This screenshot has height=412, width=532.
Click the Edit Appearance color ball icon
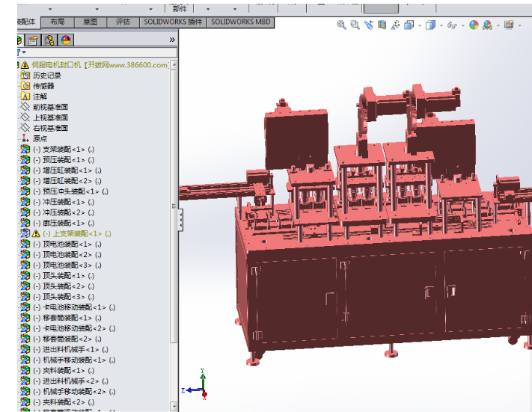pos(474,25)
